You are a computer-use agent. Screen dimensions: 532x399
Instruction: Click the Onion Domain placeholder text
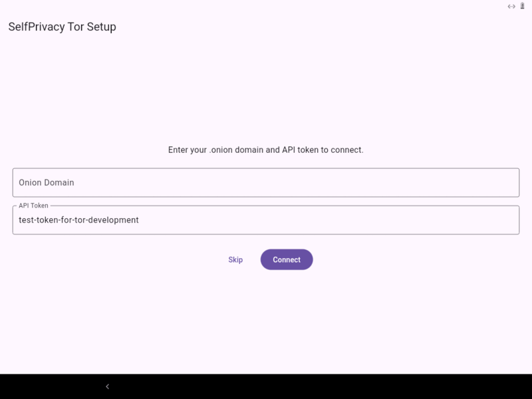tap(46, 182)
